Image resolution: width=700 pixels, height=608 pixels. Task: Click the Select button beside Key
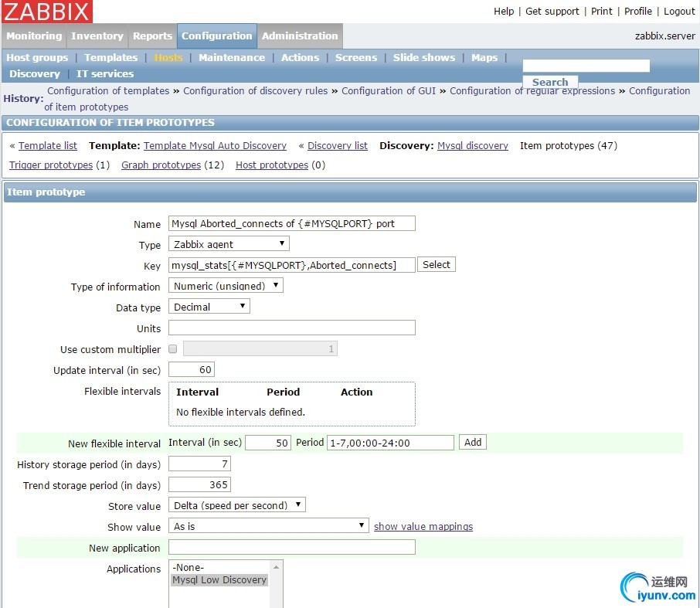pyautogui.click(x=437, y=264)
